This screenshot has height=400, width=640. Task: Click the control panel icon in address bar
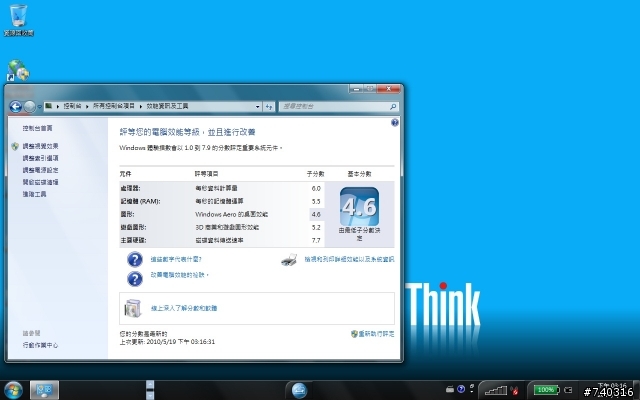point(49,106)
